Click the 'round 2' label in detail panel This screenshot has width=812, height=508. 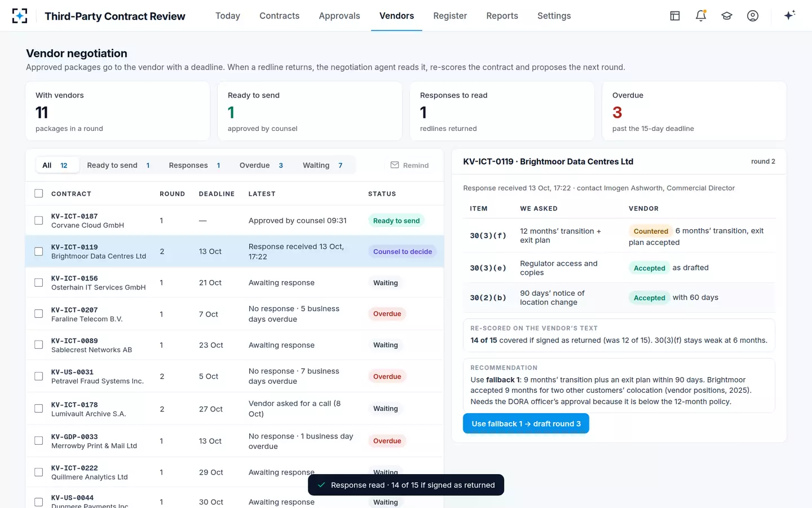pos(763,161)
